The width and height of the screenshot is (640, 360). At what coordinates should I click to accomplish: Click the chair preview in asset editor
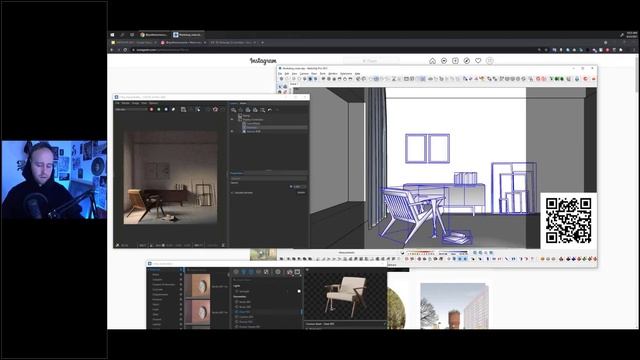coord(345,297)
